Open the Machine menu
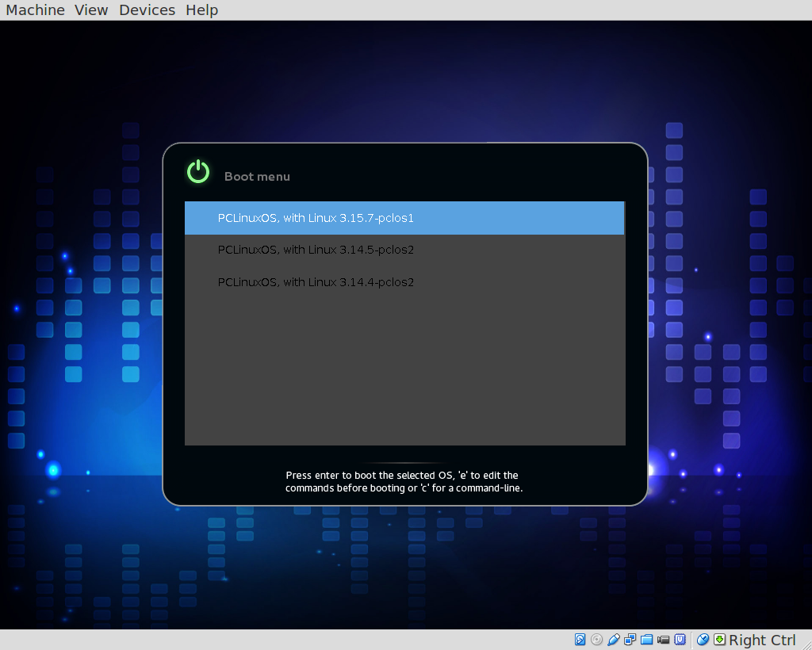The height and width of the screenshot is (650, 812). pyautogui.click(x=36, y=10)
